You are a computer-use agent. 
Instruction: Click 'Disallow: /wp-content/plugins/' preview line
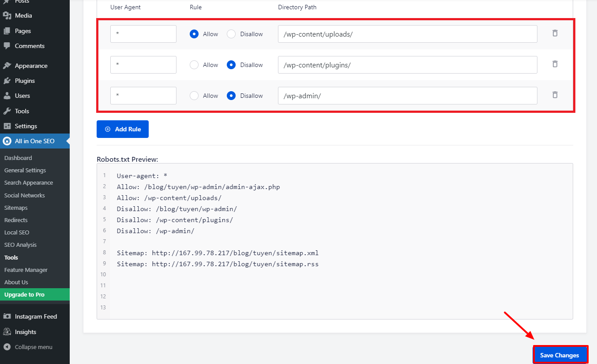pos(175,220)
